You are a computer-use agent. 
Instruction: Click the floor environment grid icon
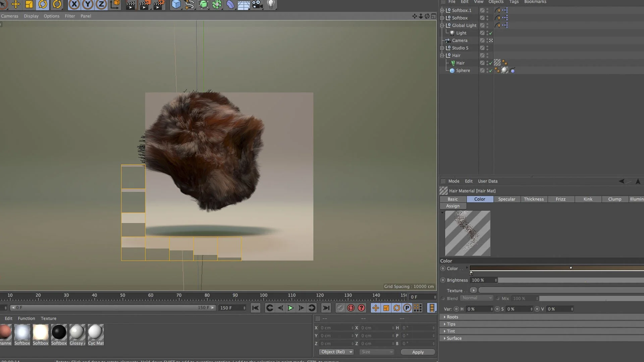(244, 5)
